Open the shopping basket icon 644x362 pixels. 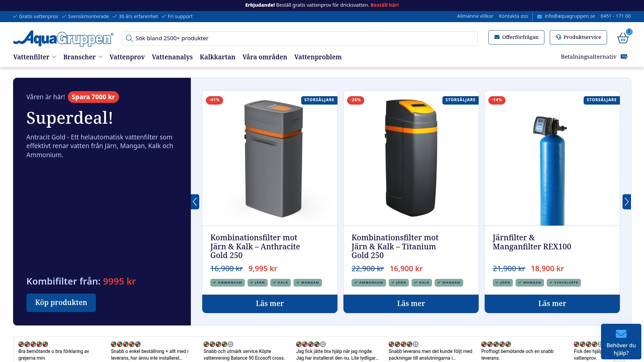click(623, 38)
